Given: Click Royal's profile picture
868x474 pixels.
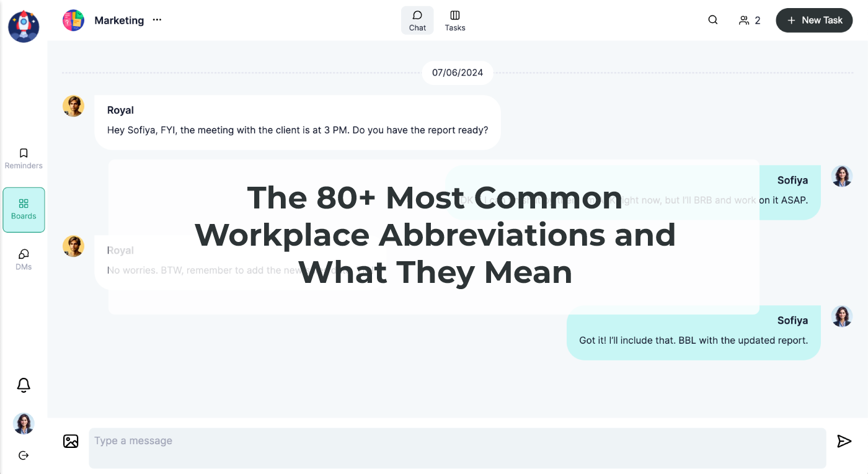Looking at the screenshot, I should pyautogui.click(x=73, y=106).
